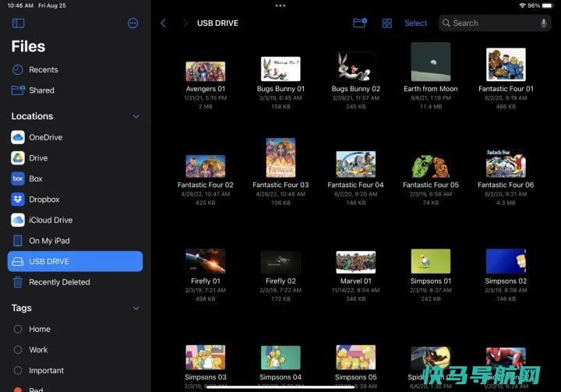
Task: Select USB DRIVE in sidebar
Action: 75,261
